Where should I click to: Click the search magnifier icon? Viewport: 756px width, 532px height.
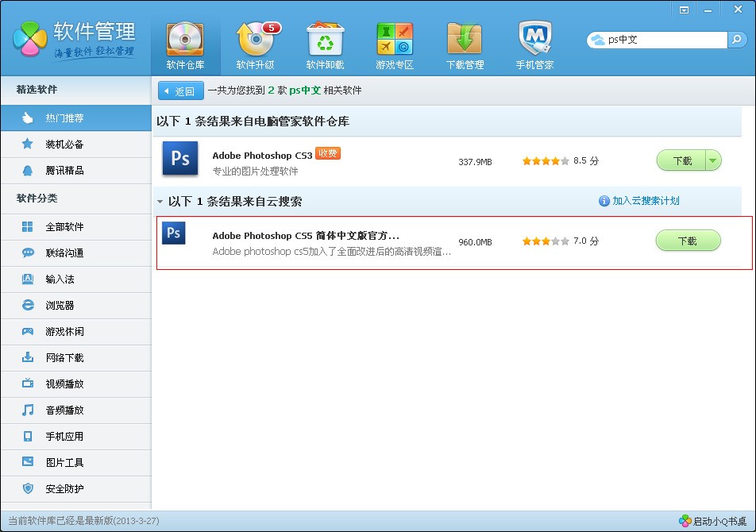738,39
